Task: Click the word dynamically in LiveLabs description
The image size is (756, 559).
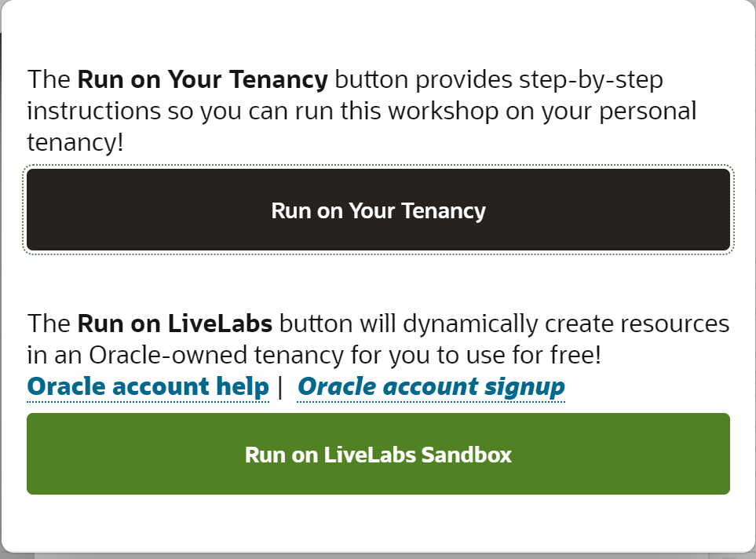Action: [x=470, y=324]
